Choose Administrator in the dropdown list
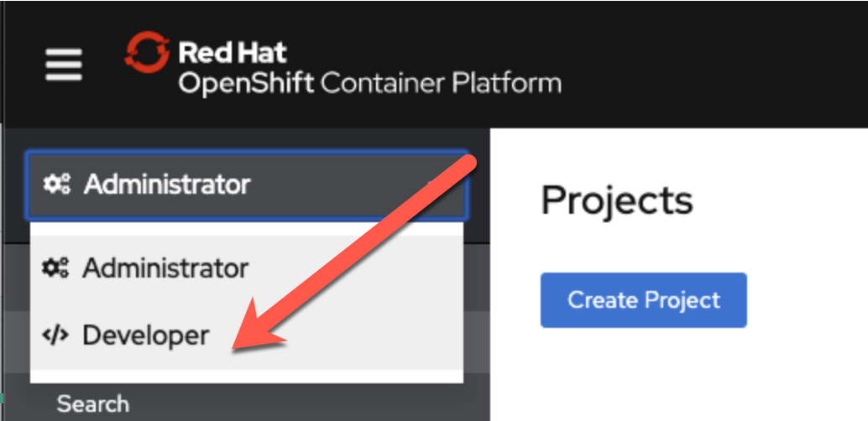Screen dimensions: 868x421 click(165, 269)
